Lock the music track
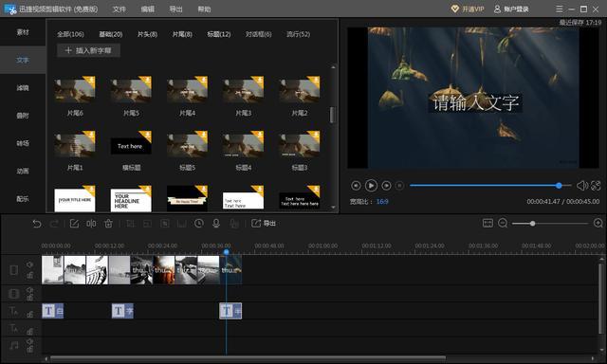Viewport: 607px width, 364px height. point(29,349)
